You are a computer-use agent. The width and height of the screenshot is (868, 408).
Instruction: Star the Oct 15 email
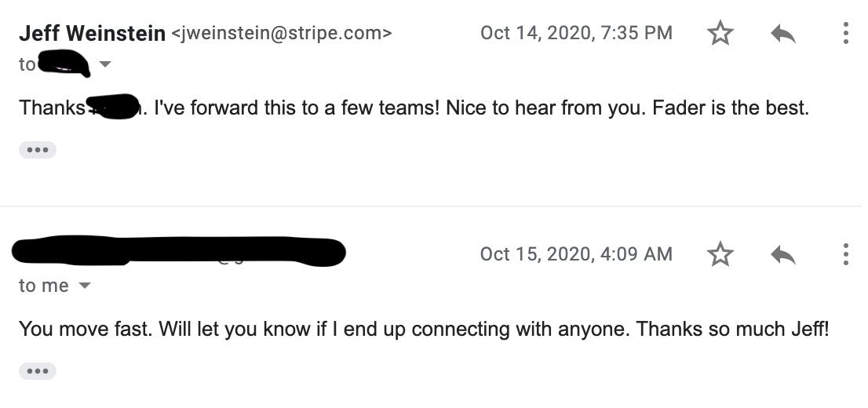[x=720, y=255]
